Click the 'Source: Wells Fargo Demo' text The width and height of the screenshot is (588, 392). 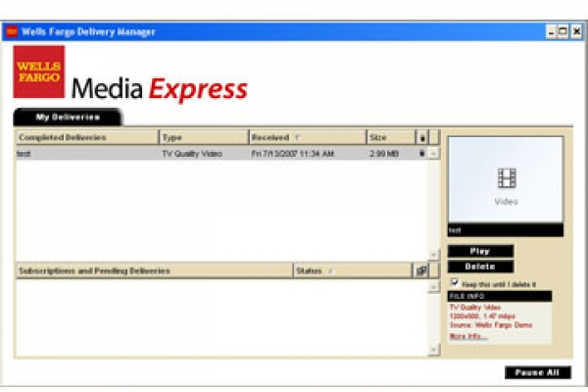pyautogui.click(x=491, y=325)
